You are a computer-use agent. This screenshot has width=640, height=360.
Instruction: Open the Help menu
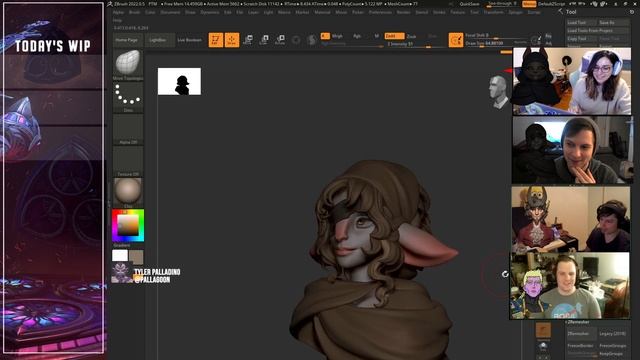[117, 20]
